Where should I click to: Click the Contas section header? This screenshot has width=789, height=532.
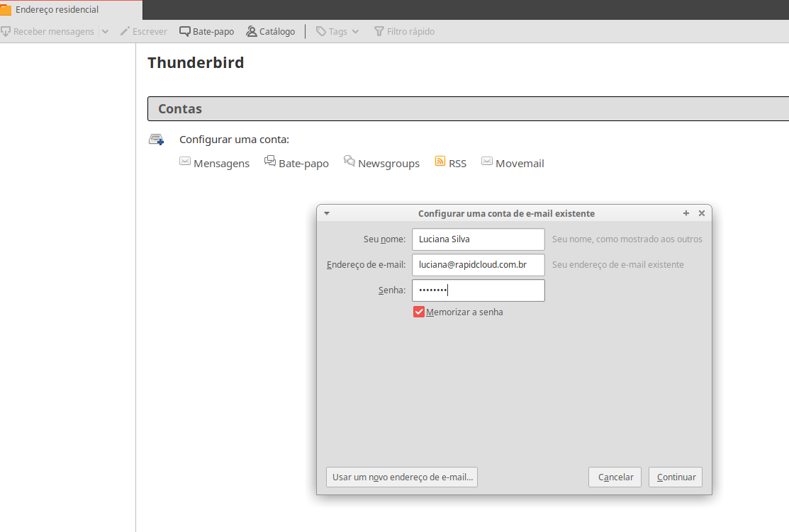[468, 108]
